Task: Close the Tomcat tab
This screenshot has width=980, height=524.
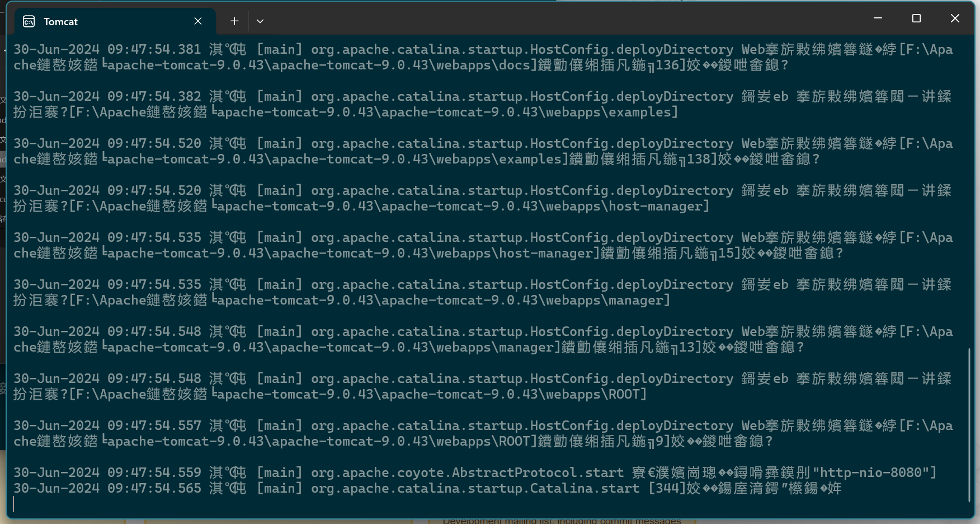Action: (x=198, y=21)
